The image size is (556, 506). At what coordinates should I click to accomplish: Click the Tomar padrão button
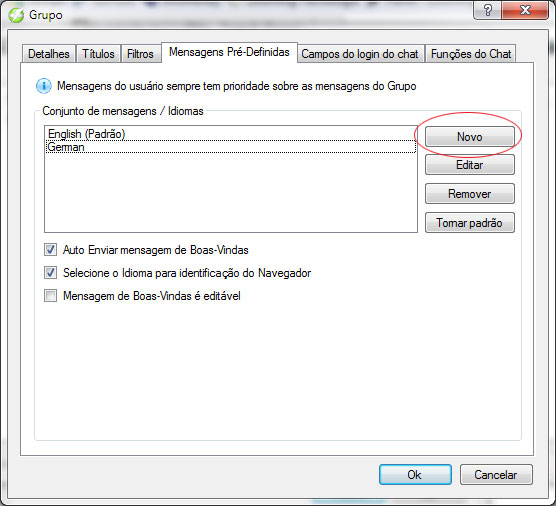pos(469,223)
